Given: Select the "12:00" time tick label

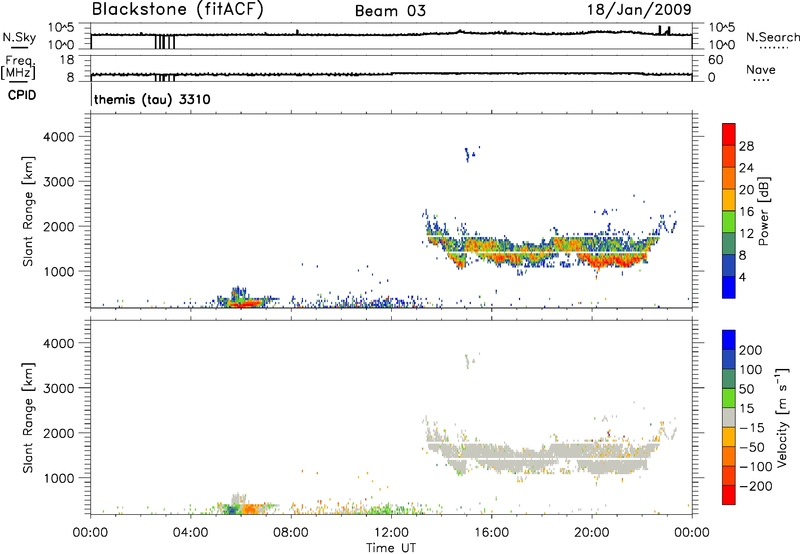Looking at the screenshot, I should click(x=391, y=533).
